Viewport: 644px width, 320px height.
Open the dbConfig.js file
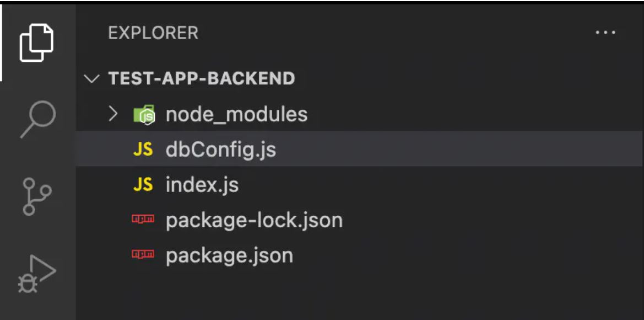359,149
